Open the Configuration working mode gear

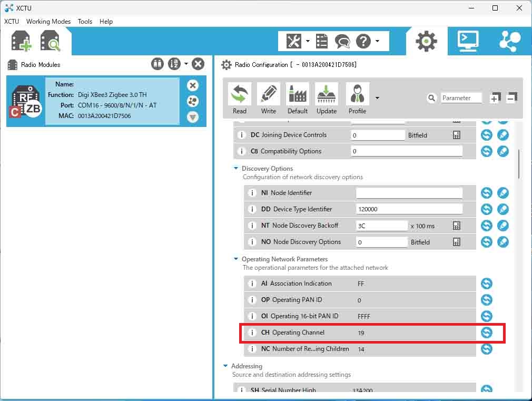point(426,41)
